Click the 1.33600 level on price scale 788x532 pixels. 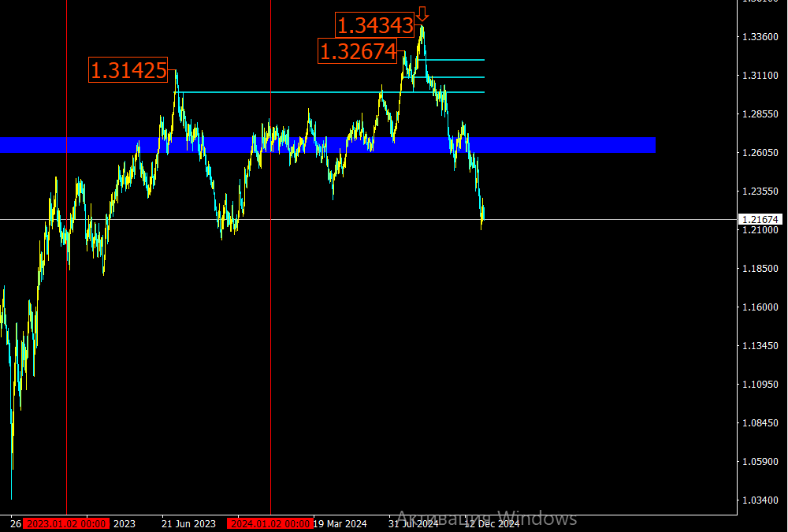click(760, 37)
